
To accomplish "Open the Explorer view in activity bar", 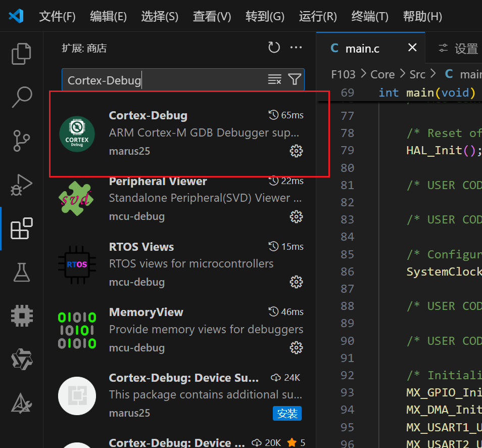I will [x=21, y=54].
